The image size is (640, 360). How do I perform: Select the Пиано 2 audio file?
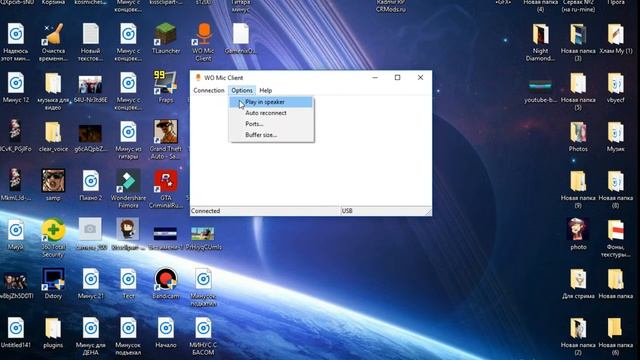[91, 185]
